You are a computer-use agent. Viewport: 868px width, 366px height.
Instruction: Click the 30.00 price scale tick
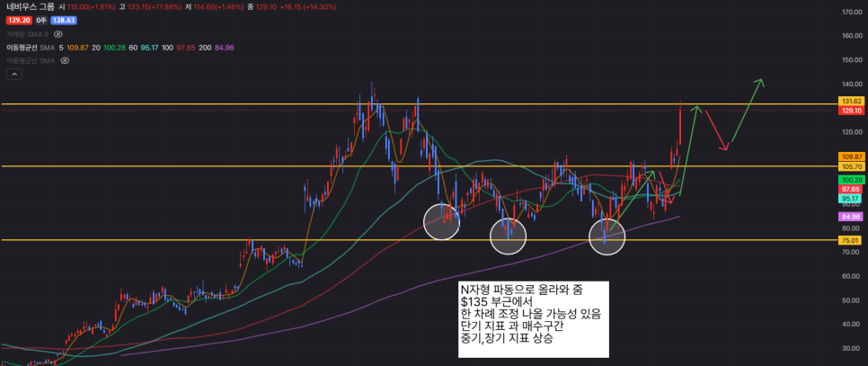tap(853, 348)
